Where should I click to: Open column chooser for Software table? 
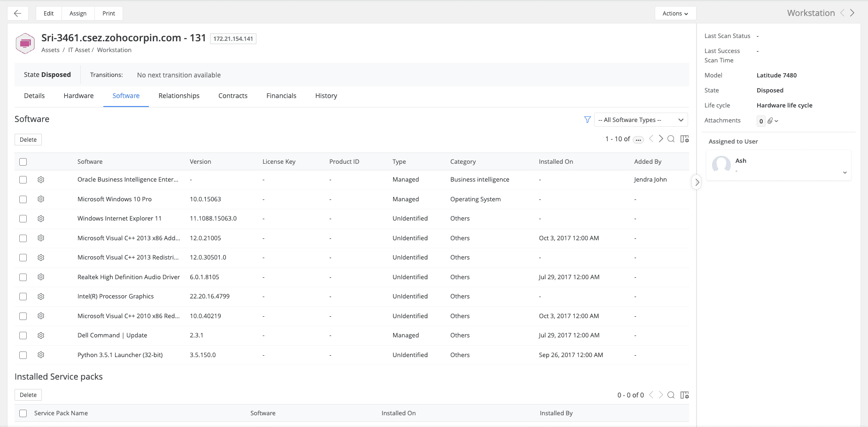[685, 139]
